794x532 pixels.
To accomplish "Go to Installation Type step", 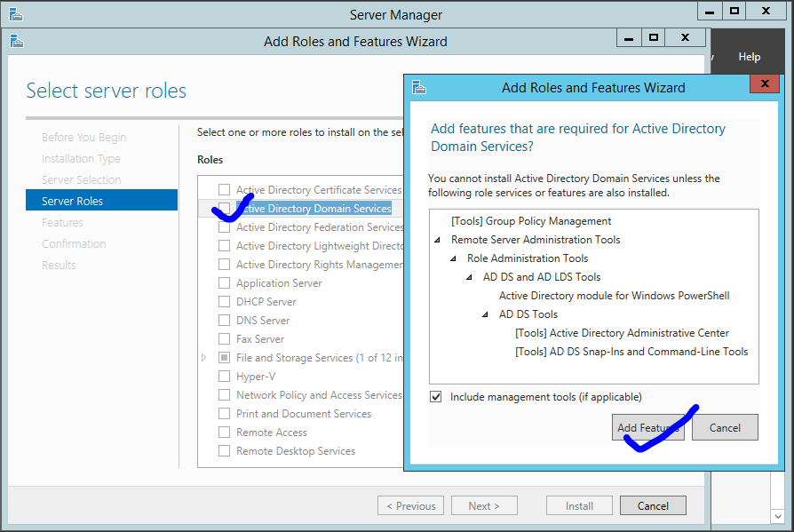I will coord(81,158).
